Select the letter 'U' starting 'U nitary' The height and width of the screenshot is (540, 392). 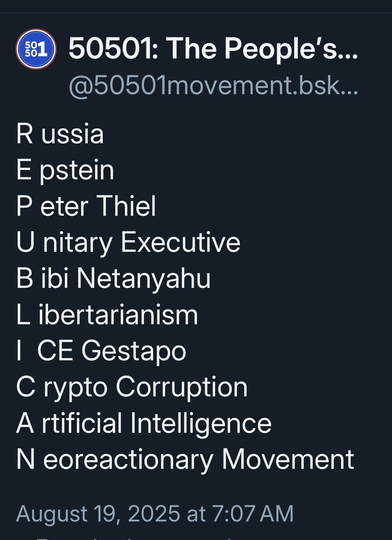[x=25, y=242]
